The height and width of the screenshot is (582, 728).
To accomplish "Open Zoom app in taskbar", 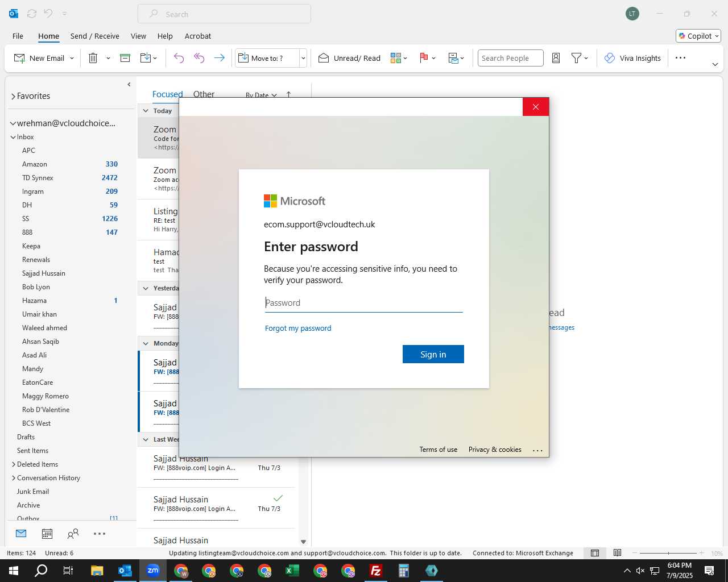I will [x=153, y=571].
